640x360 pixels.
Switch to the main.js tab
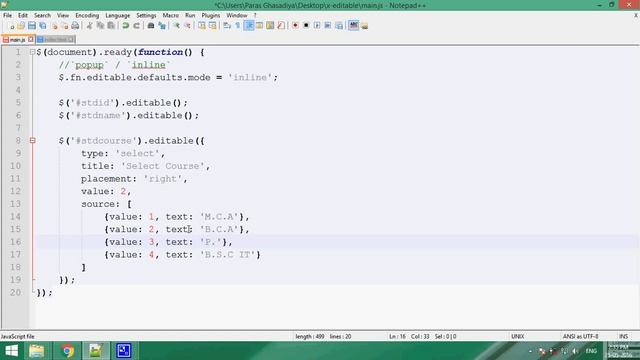17,40
